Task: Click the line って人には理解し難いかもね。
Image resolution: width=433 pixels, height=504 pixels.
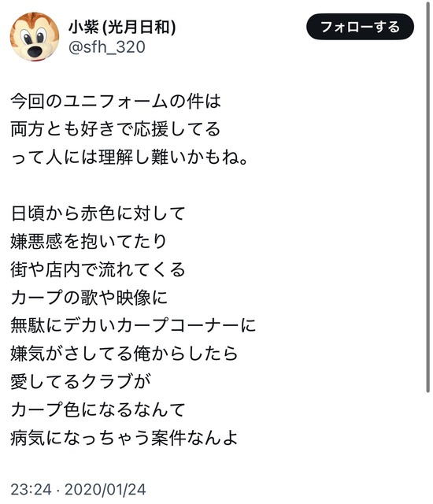Action: [129, 157]
